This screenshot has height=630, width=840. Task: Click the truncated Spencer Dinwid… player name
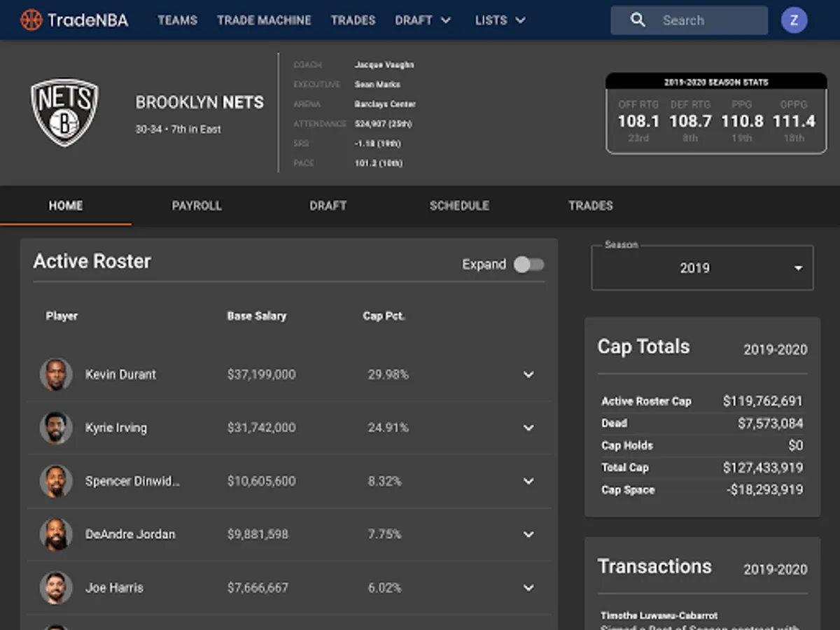tap(132, 481)
